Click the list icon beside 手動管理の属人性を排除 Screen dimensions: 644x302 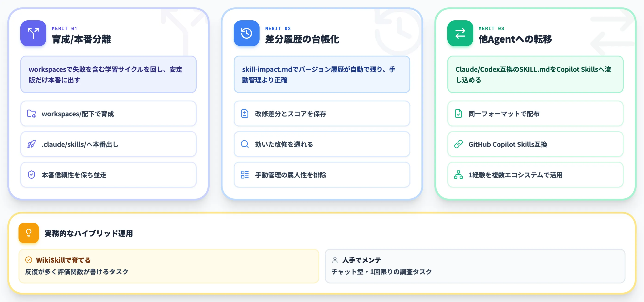[x=245, y=175]
